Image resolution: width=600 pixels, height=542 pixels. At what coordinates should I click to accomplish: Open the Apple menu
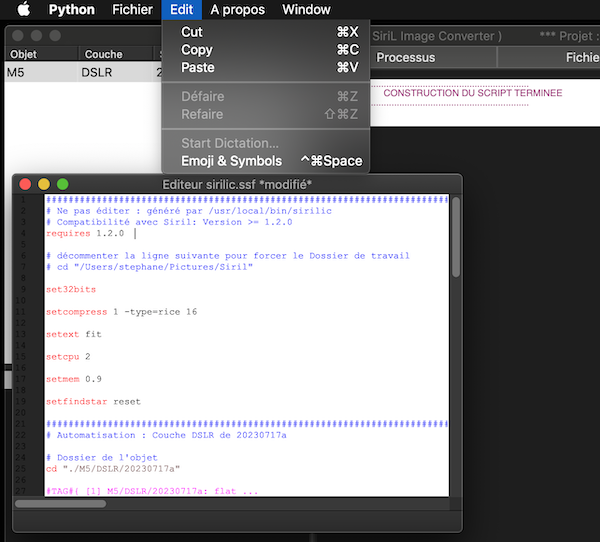tap(24, 9)
